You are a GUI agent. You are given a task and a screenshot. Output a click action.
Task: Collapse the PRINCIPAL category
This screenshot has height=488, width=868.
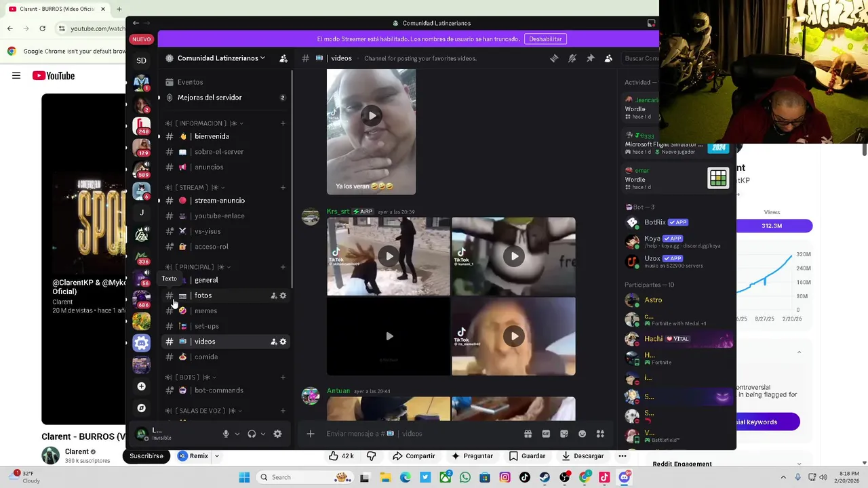coord(197,267)
